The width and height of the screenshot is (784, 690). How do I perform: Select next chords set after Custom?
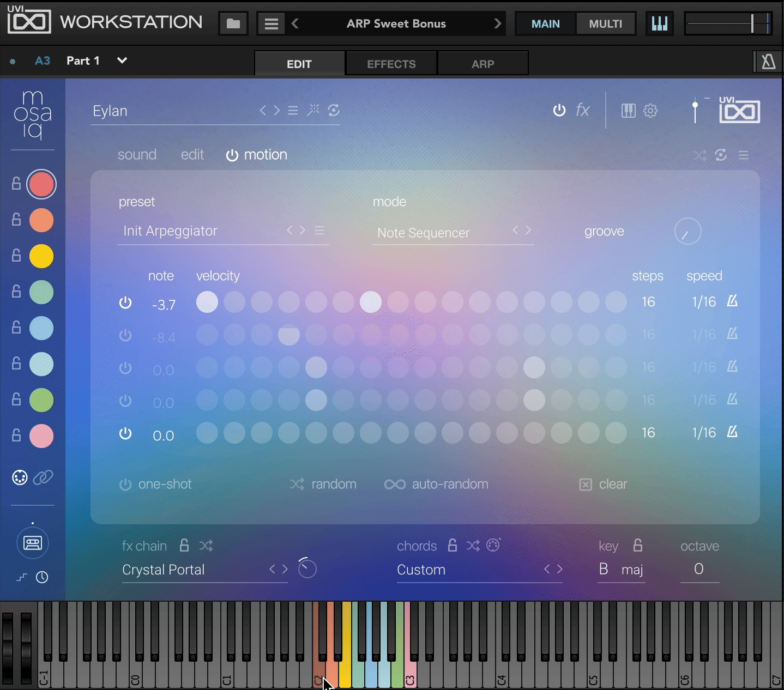(560, 569)
